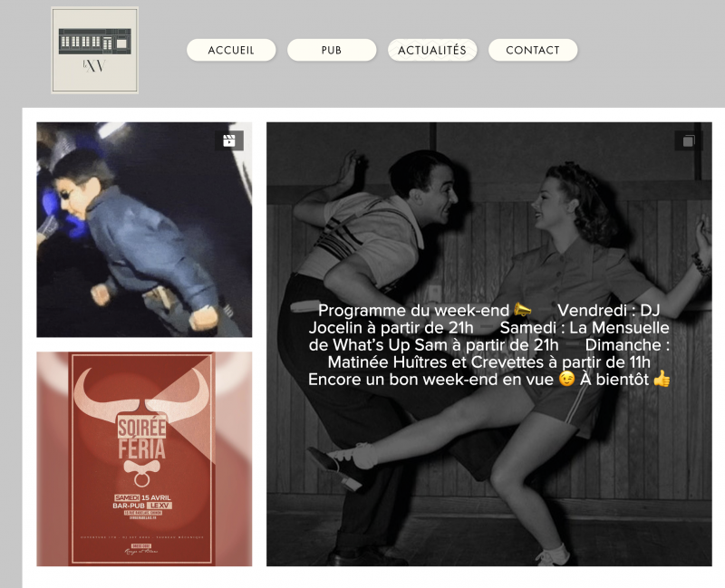Click the "Samedi 15 Avril" date on poster
Screen dimensions: 725x588
click(142, 496)
